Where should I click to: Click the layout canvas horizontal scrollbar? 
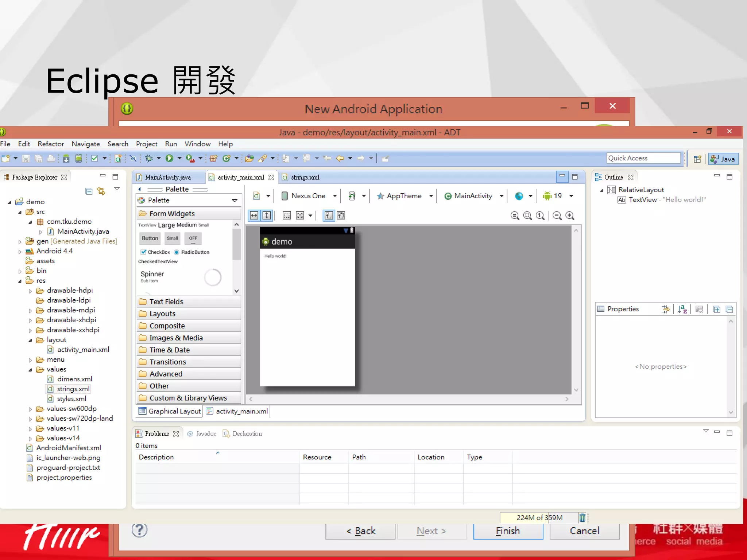[409, 399]
